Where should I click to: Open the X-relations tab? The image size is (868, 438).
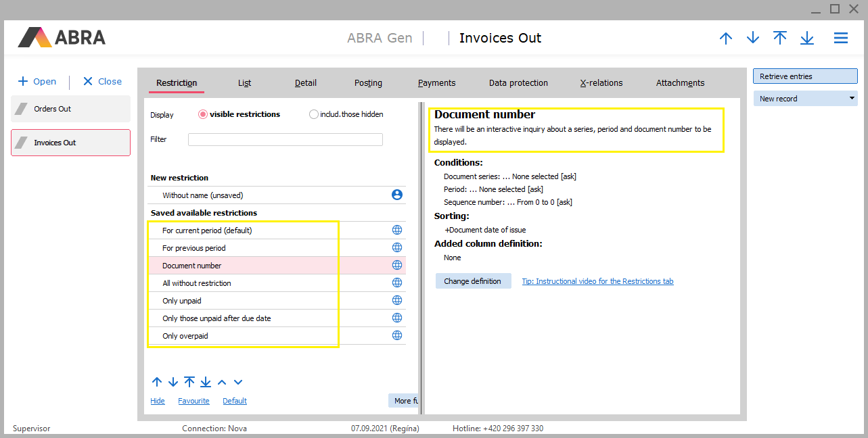(x=601, y=83)
